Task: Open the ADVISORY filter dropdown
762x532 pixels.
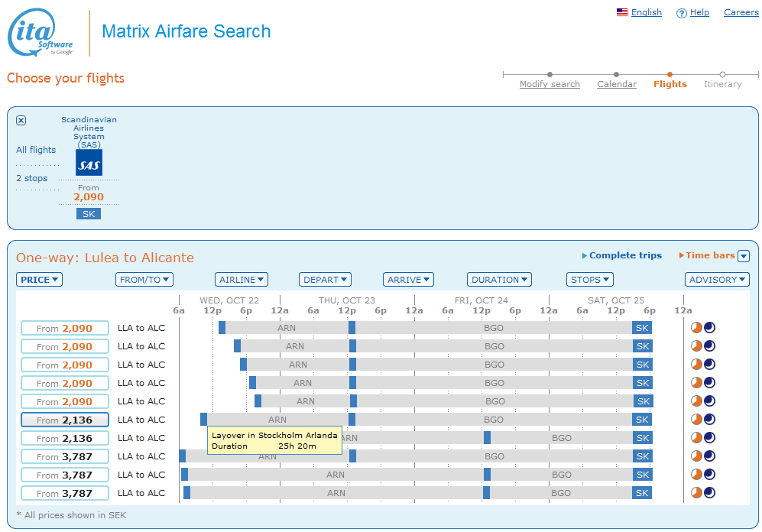Action: (717, 279)
